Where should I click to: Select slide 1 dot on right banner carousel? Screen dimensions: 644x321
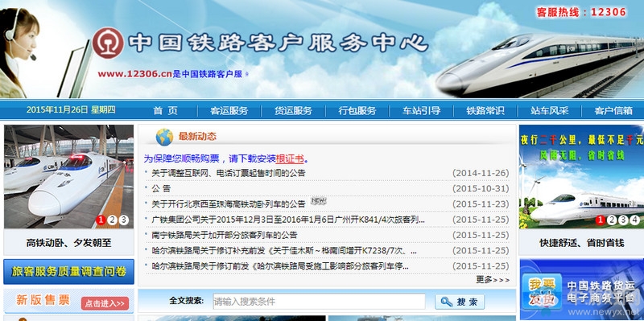[x=601, y=220]
